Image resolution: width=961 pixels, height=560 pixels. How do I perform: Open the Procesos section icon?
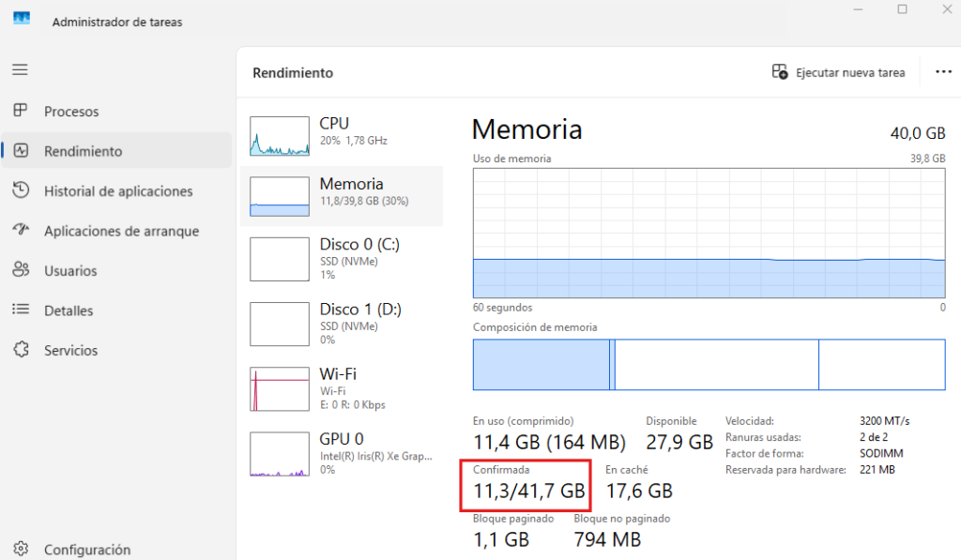coord(20,111)
